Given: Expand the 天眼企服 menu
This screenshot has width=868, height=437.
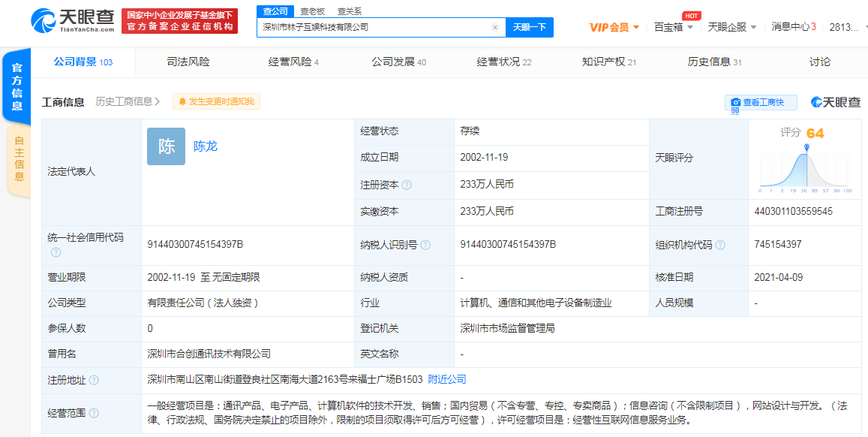Looking at the screenshot, I should point(732,27).
